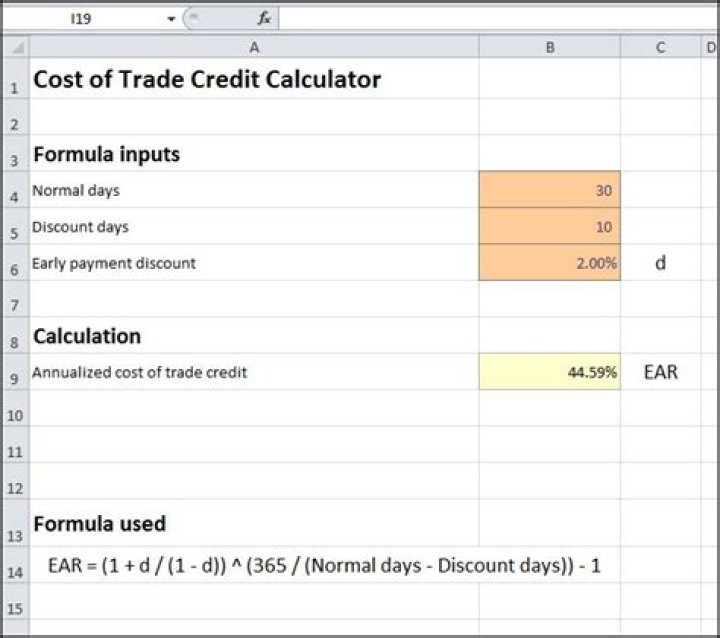
Task: Click in the formula bar input area
Action: tap(490, 18)
